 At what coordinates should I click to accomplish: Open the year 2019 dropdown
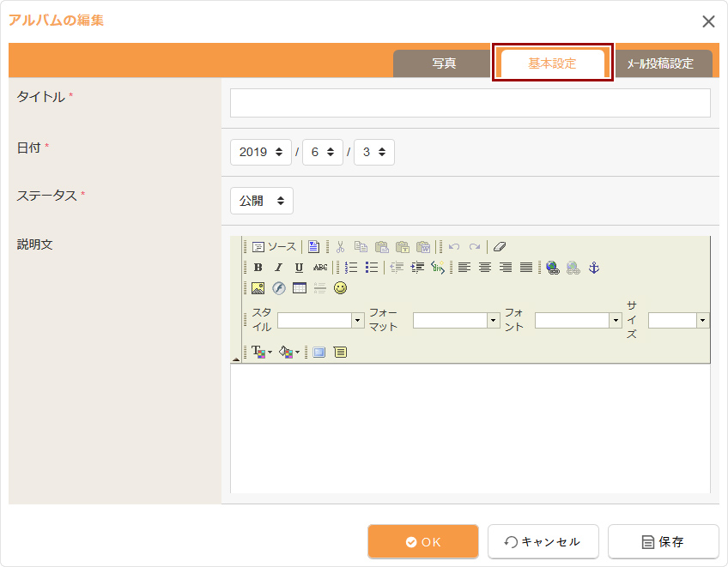pyautogui.click(x=261, y=152)
